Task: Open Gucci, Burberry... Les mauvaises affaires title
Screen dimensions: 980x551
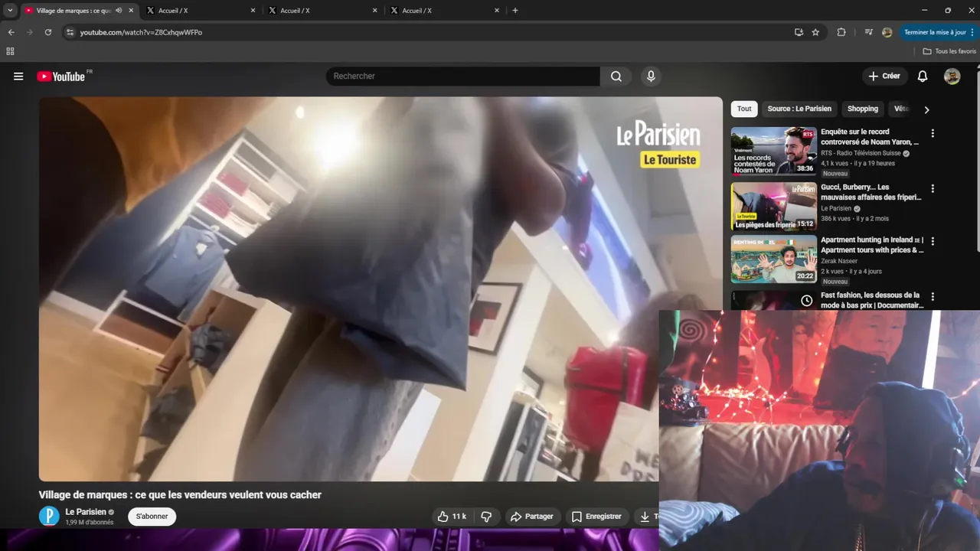Action: [x=871, y=192]
